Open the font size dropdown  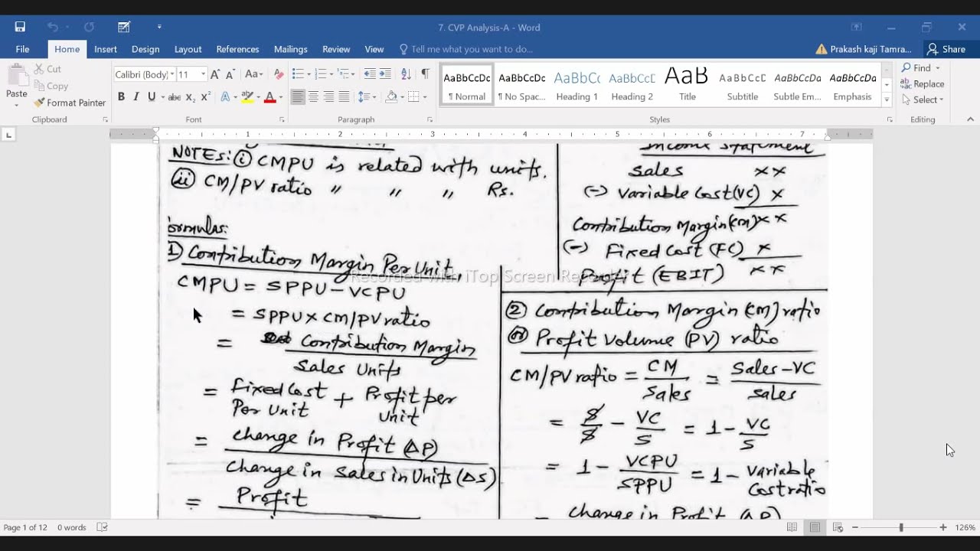[203, 74]
